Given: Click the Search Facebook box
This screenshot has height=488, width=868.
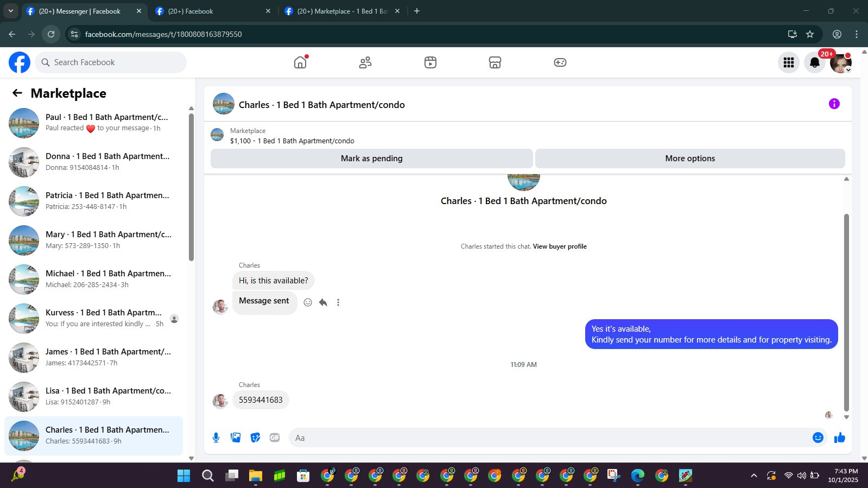Looking at the screenshot, I should coord(111,62).
